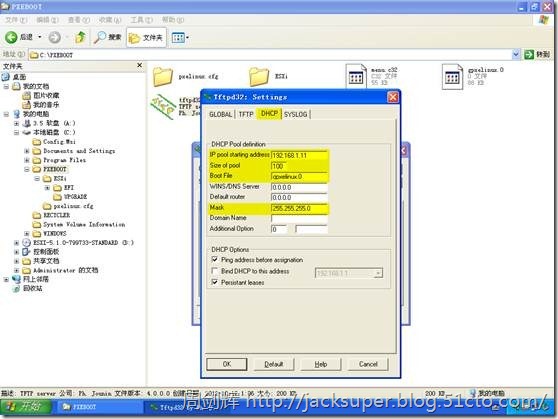Select the ESXi folder icon in file pane

259,77
